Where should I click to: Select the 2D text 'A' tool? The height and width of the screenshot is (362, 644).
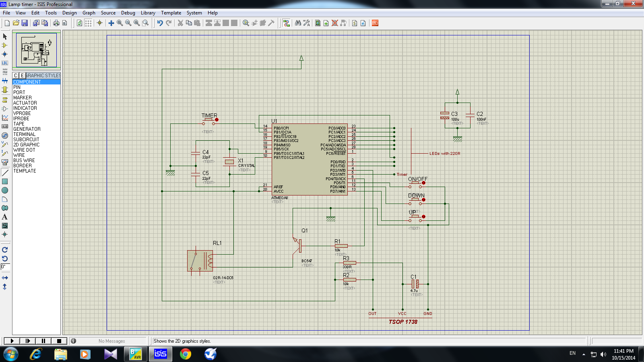[5, 217]
